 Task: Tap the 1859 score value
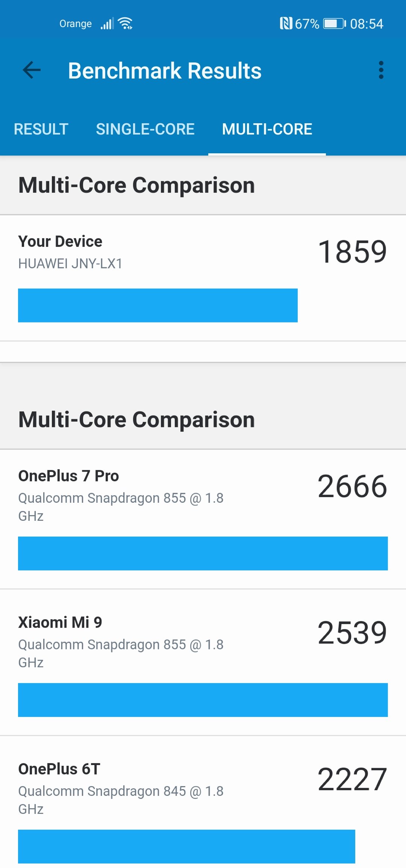[352, 252]
